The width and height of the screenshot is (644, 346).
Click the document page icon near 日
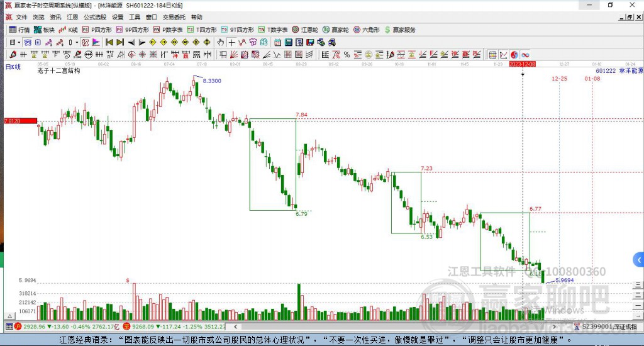point(38,42)
